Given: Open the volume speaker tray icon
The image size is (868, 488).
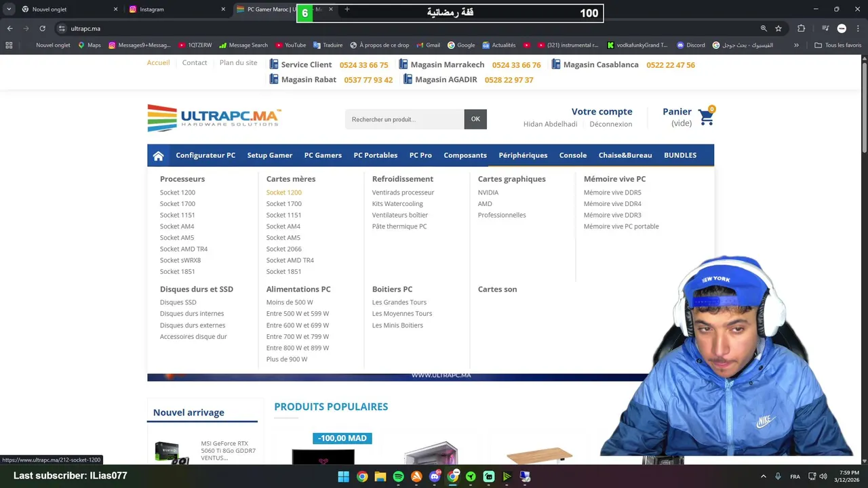Looking at the screenshot, I should coord(823,476).
